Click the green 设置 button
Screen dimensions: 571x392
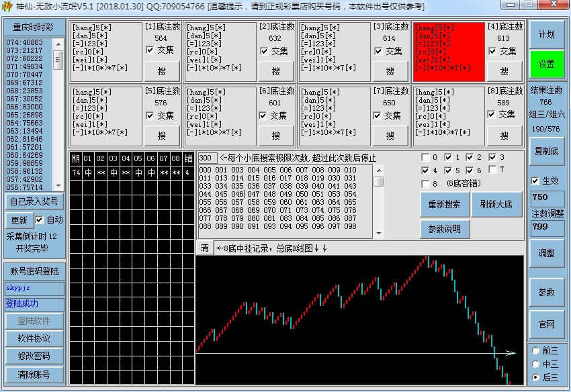(x=547, y=64)
